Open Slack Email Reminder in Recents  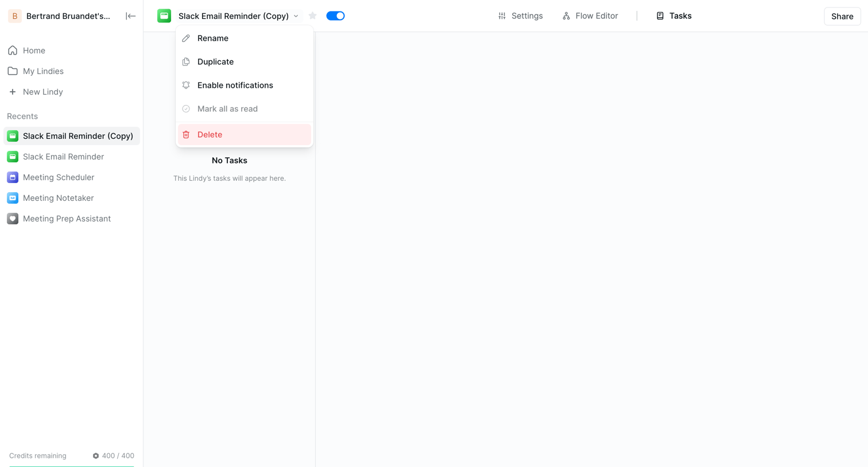(72, 157)
